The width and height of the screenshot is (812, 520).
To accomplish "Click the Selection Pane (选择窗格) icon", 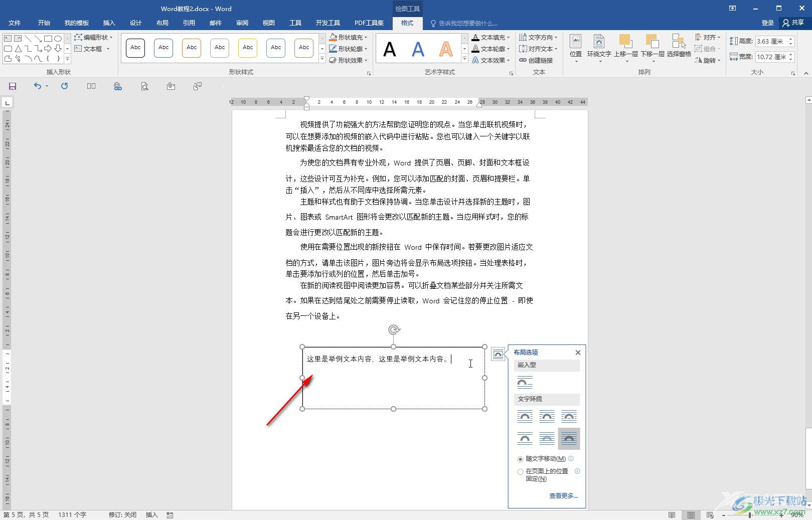I will tap(679, 45).
